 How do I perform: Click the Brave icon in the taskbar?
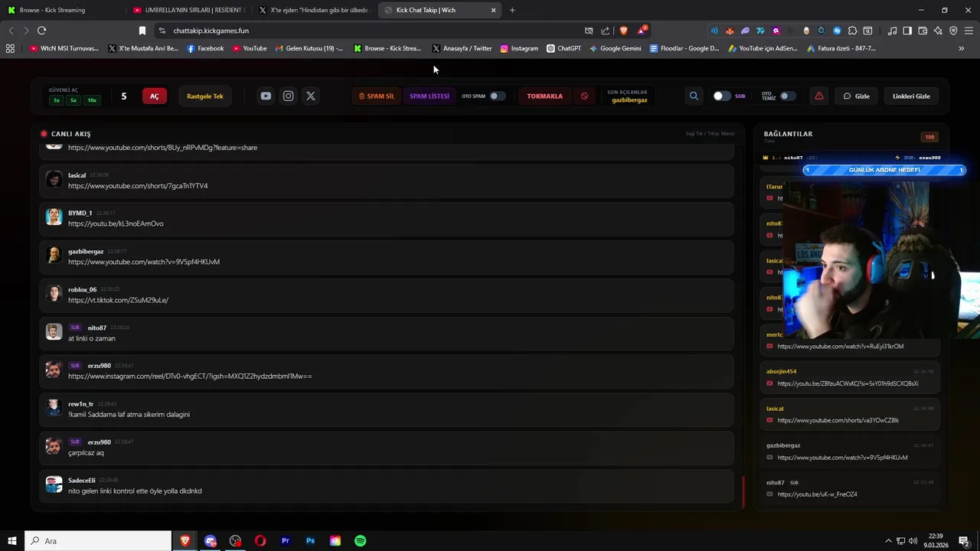click(185, 541)
